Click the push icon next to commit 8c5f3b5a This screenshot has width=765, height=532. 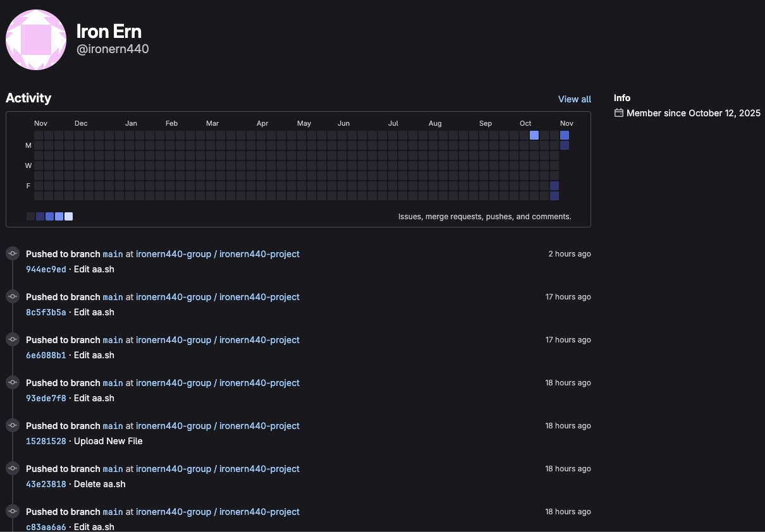coord(13,296)
